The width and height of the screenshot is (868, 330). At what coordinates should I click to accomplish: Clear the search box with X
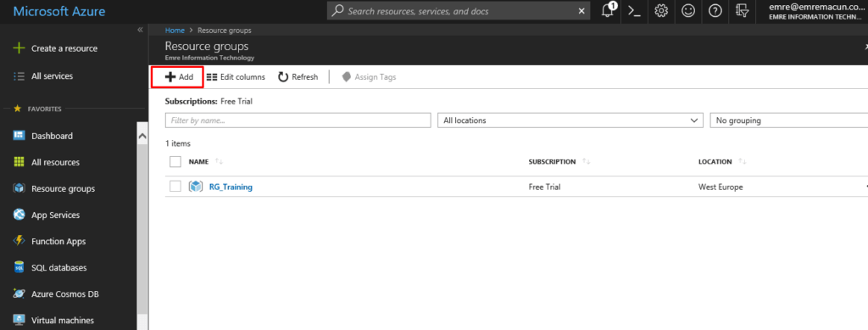pyautogui.click(x=581, y=11)
